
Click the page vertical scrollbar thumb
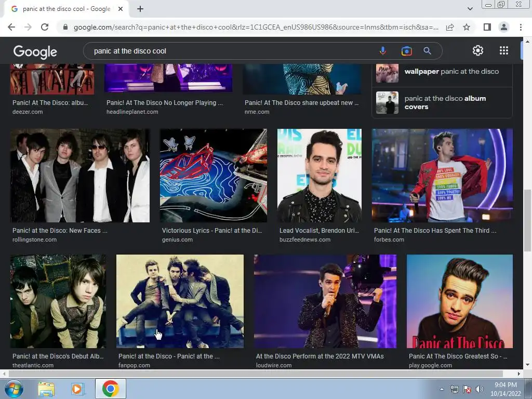pyautogui.click(x=527, y=220)
